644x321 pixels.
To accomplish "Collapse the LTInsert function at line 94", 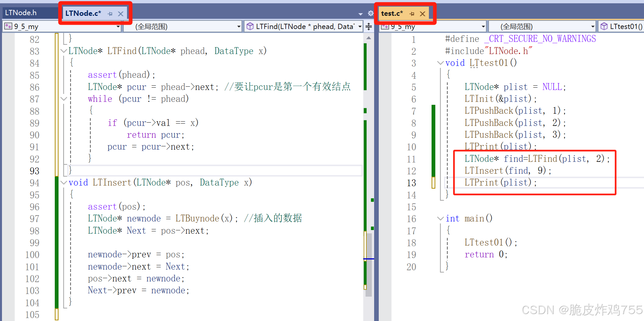I will pos(64,183).
